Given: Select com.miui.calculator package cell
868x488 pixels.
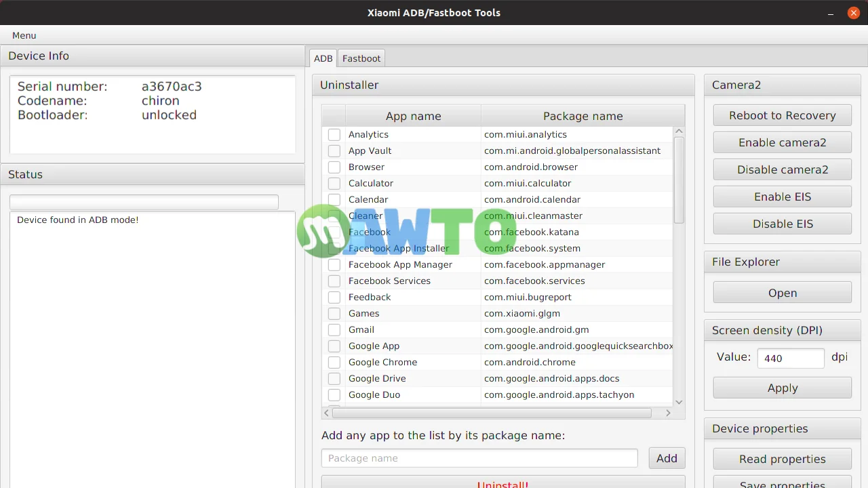Looking at the screenshot, I should coord(577,183).
